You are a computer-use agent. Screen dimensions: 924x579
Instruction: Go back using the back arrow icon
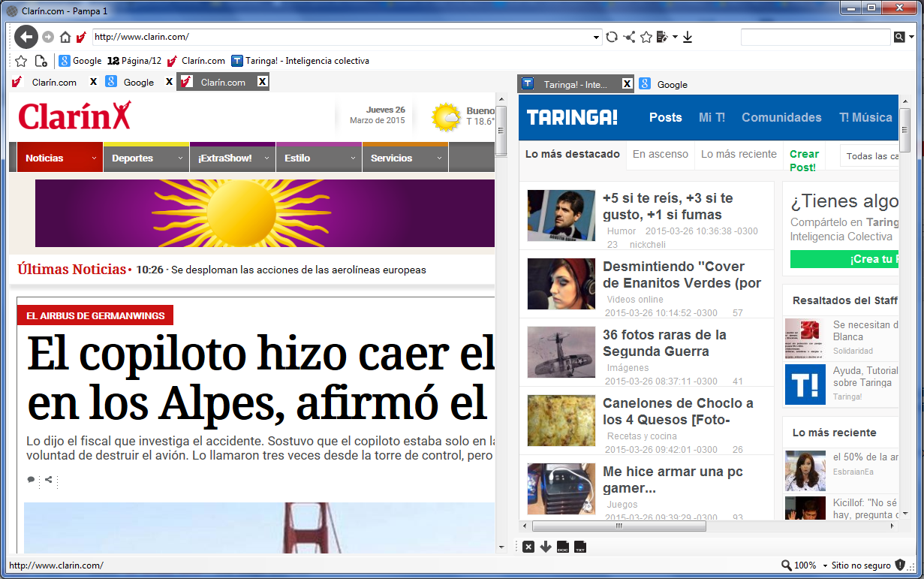point(26,36)
